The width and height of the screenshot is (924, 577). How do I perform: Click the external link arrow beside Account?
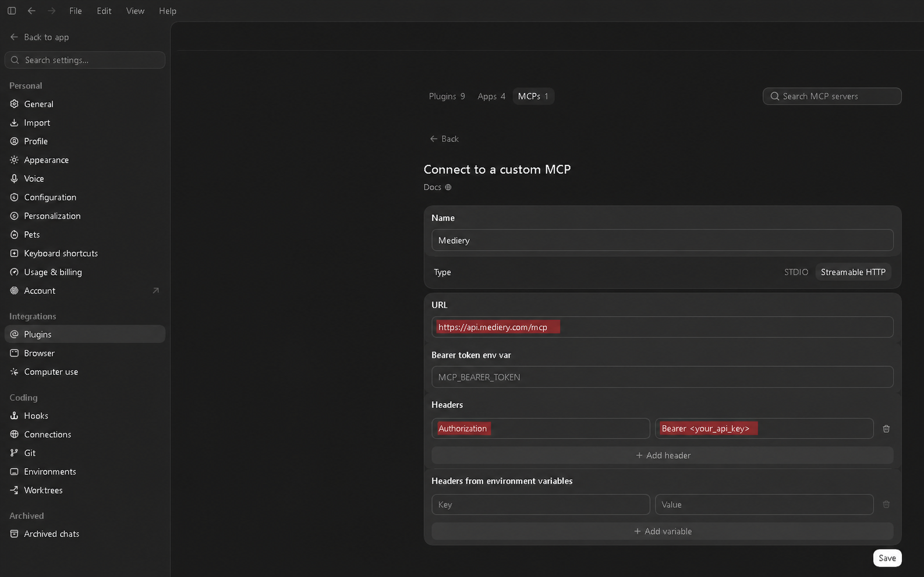pos(155,291)
